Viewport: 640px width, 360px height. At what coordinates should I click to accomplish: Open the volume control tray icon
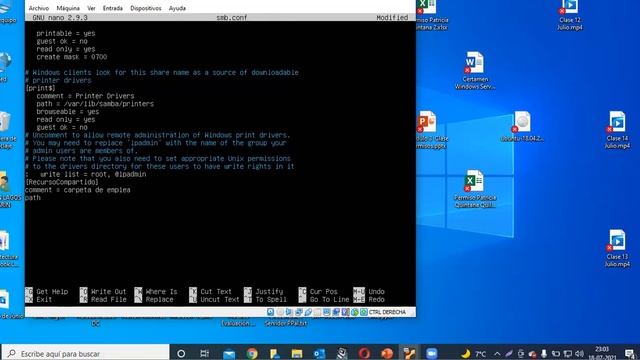(x=579, y=353)
